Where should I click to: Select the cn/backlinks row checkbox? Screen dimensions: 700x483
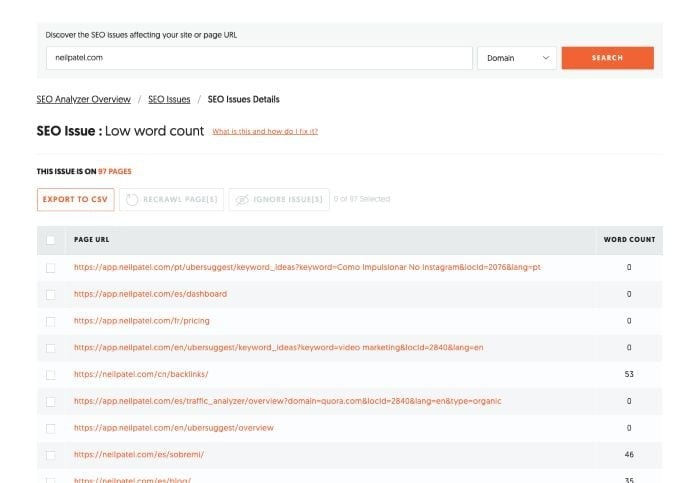(x=51, y=375)
